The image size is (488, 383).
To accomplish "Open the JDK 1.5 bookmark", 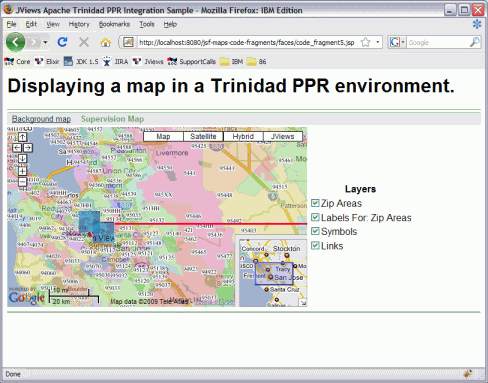I will click(x=81, y=62).
